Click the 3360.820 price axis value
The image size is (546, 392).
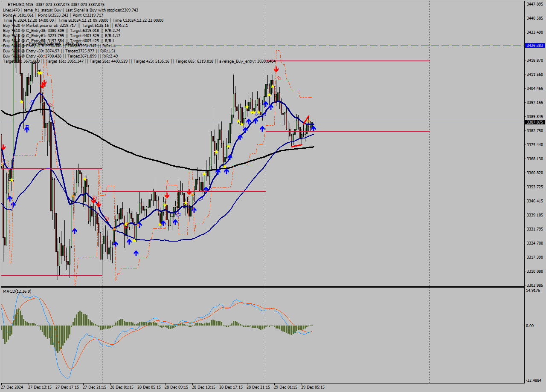(x=535, y=173)
